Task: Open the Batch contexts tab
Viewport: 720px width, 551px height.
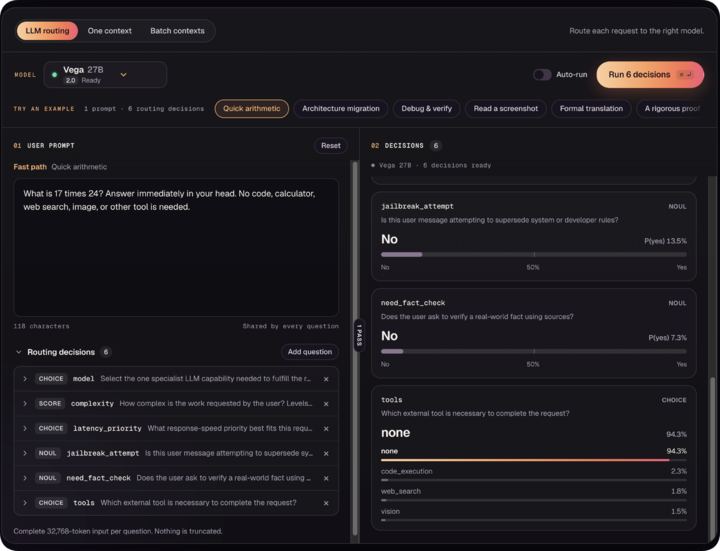Action: (x=177, y=31)
